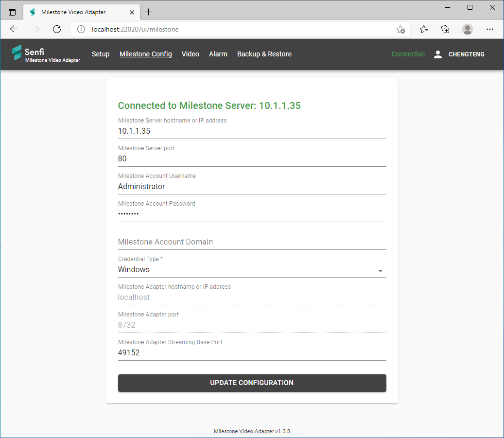Open a new browser tab
The width and height of the screenshot is (504, 438).
tap(149, 12)
